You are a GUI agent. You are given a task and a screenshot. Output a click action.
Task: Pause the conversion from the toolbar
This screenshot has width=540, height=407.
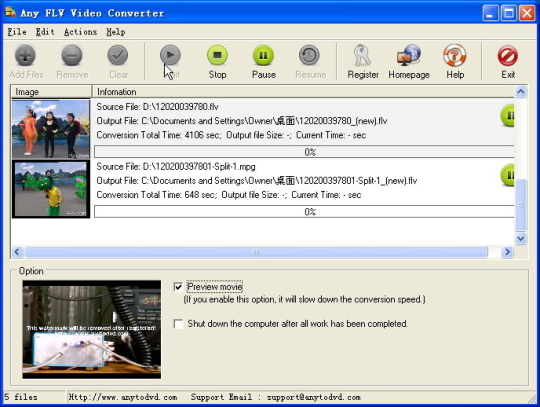click(x=263, y=55)
